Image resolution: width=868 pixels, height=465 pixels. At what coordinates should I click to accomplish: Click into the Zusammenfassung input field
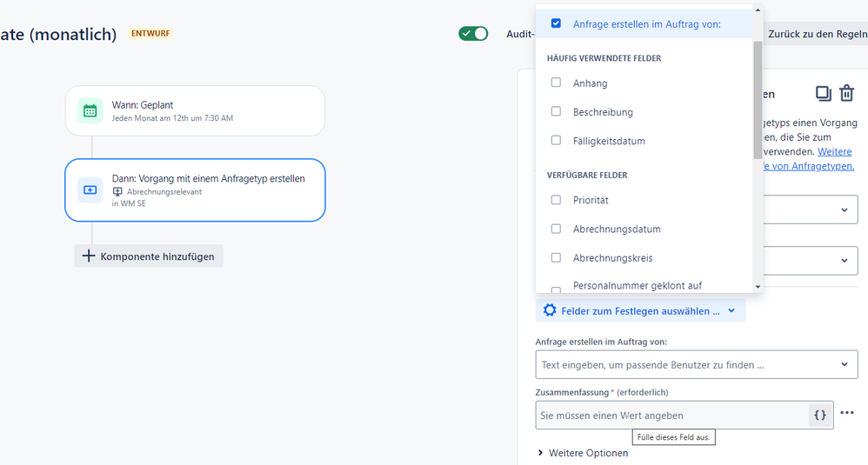point(671,415)
